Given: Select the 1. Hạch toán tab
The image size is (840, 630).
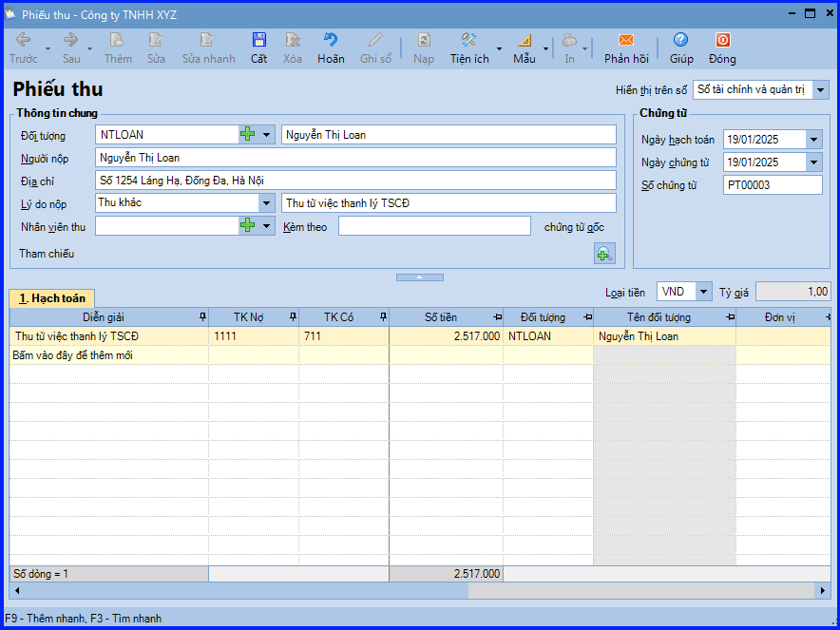Looking at the screenshot, I should click(x=52, y=299).
